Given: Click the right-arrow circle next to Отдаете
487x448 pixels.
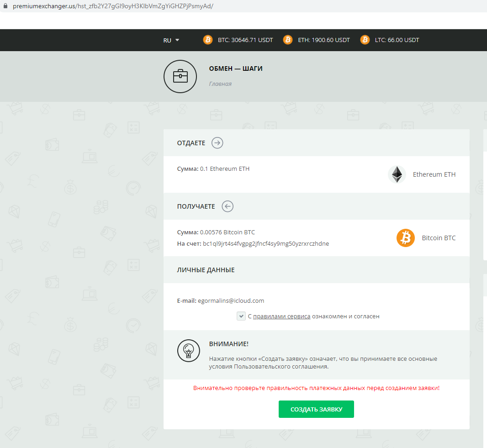Looking at the screenshot, I should pos(217,143).
